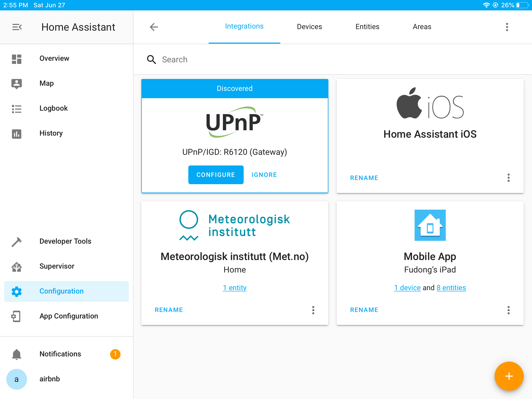The image size is (532, 399).
Task: Click the Supervisor sidebar icon
Action: click(x=17, y=266)
